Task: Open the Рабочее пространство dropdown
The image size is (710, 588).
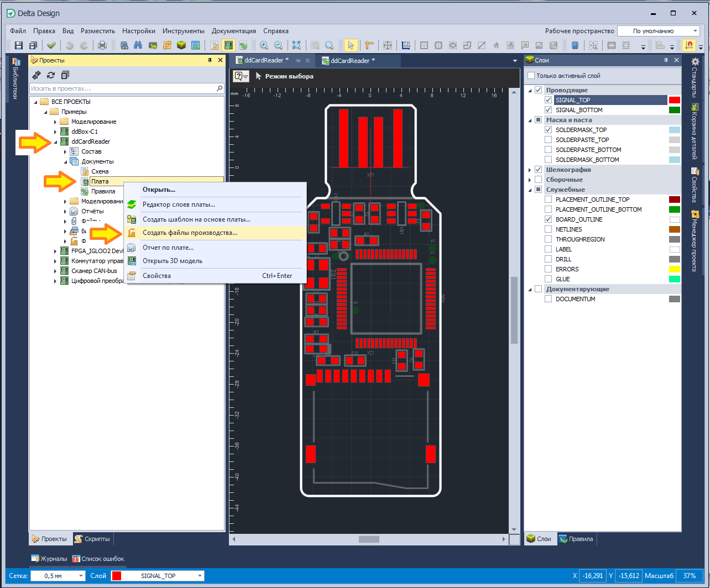Action: click(x=659, y=31)
